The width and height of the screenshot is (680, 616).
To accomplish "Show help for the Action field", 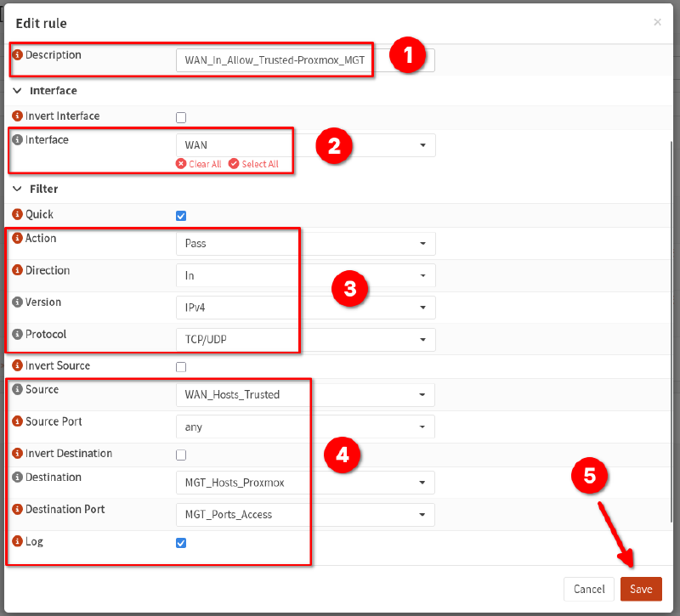I will click(17, 238).
